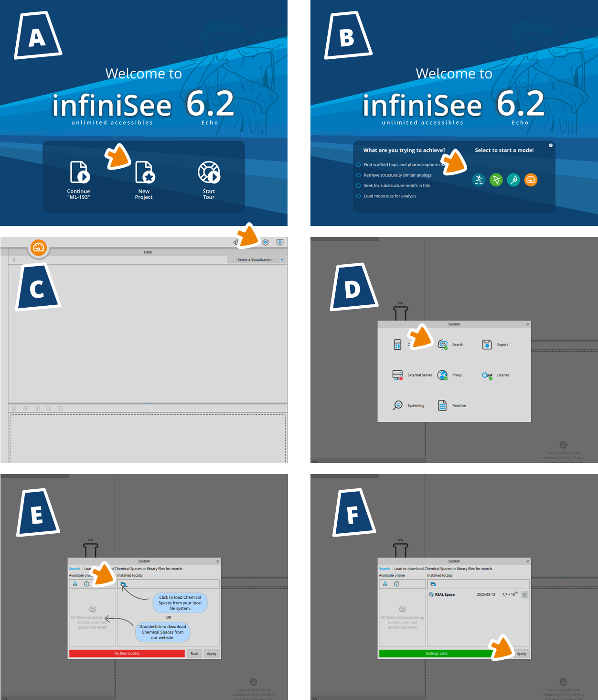Screen dimensions: 598x700
Task: Select 'Retrieve structurally similar analogs' radio option
Action: [359, 175]
